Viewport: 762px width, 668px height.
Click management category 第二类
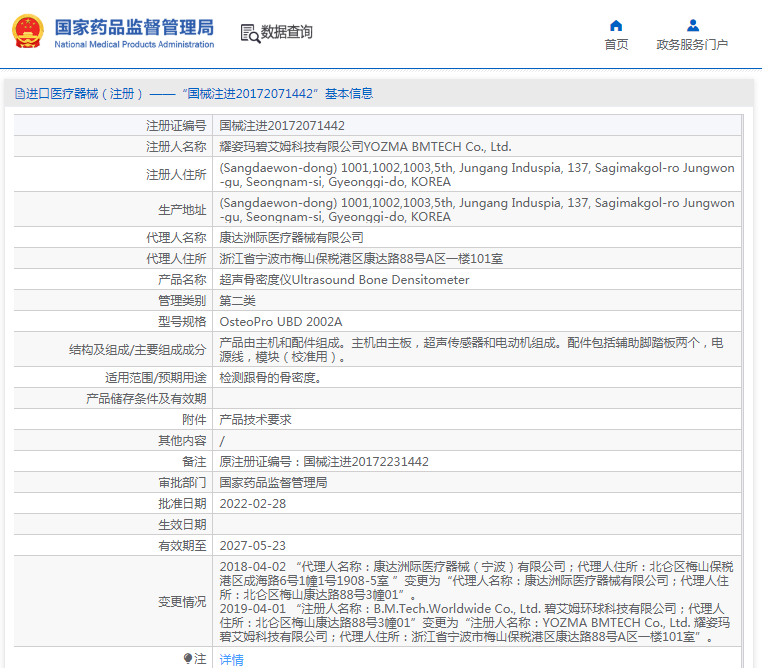click(x=238, y=301)
